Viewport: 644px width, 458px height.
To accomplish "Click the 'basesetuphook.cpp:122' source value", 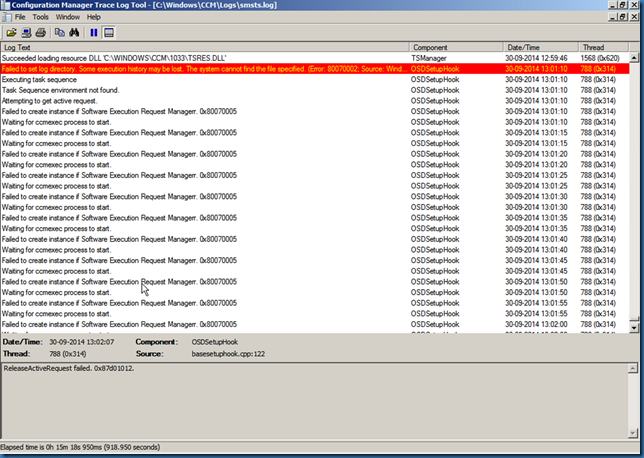I will click(228, 354).
